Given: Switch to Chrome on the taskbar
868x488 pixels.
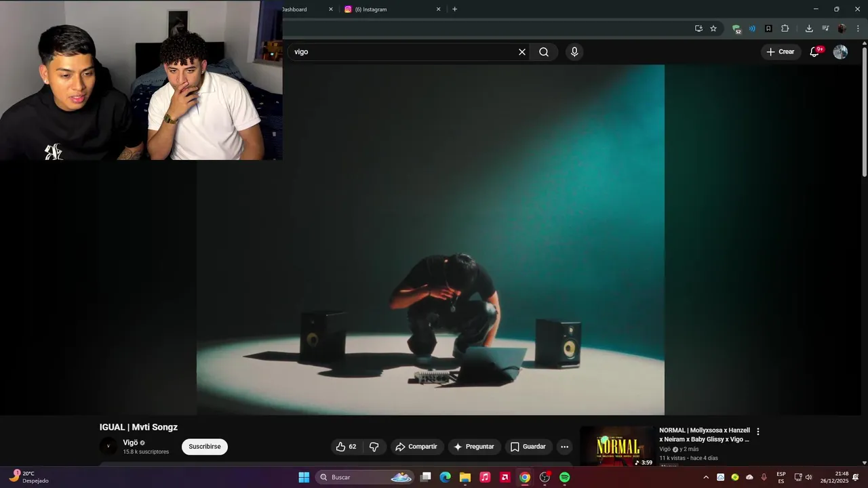Looking at the screenshot, I should click(525, 477).
